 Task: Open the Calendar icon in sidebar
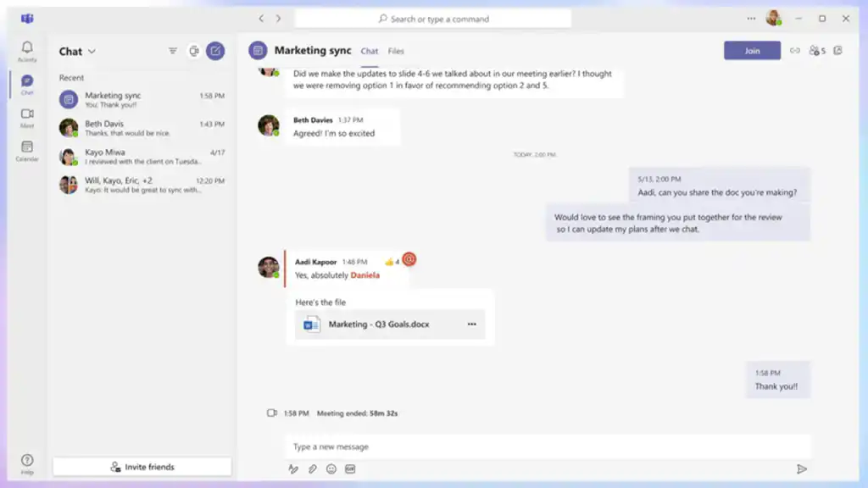26,151
